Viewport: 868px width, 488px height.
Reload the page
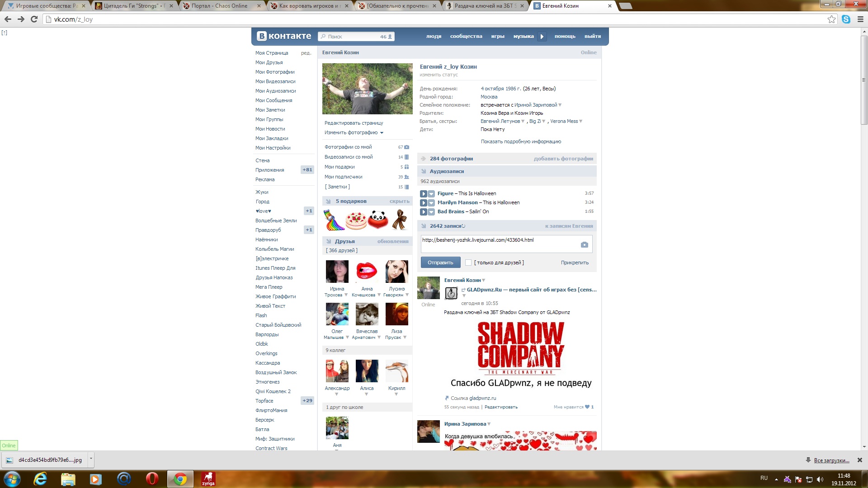click(34, 19)
